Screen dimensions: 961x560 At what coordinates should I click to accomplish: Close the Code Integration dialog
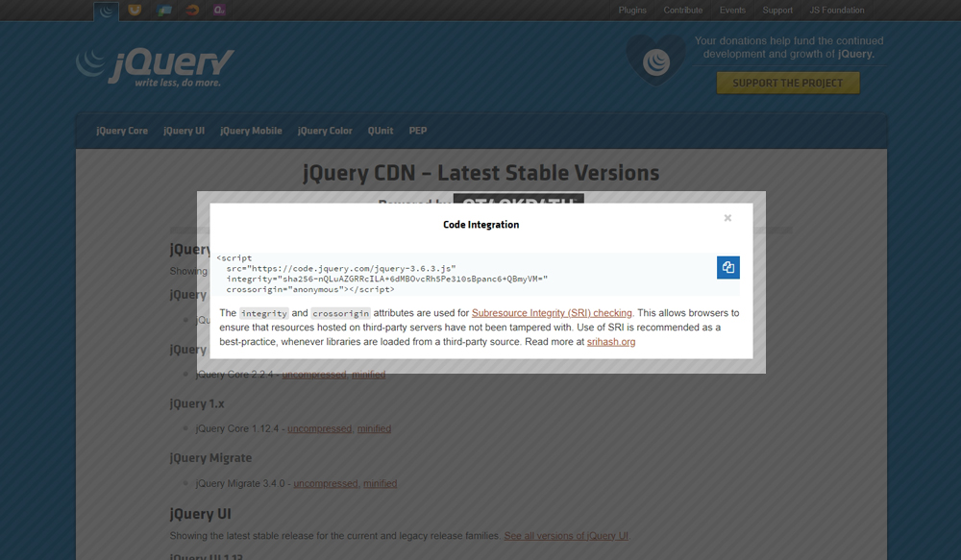click(727, 218)
